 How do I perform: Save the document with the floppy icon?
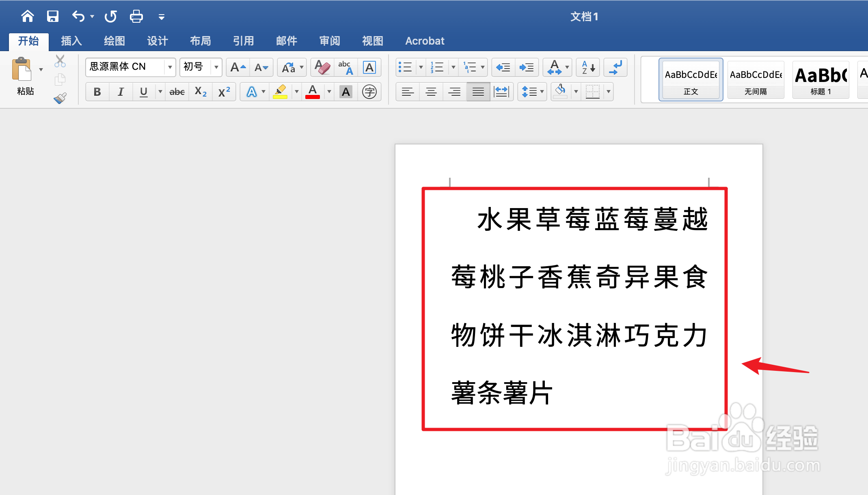[53, 17]
